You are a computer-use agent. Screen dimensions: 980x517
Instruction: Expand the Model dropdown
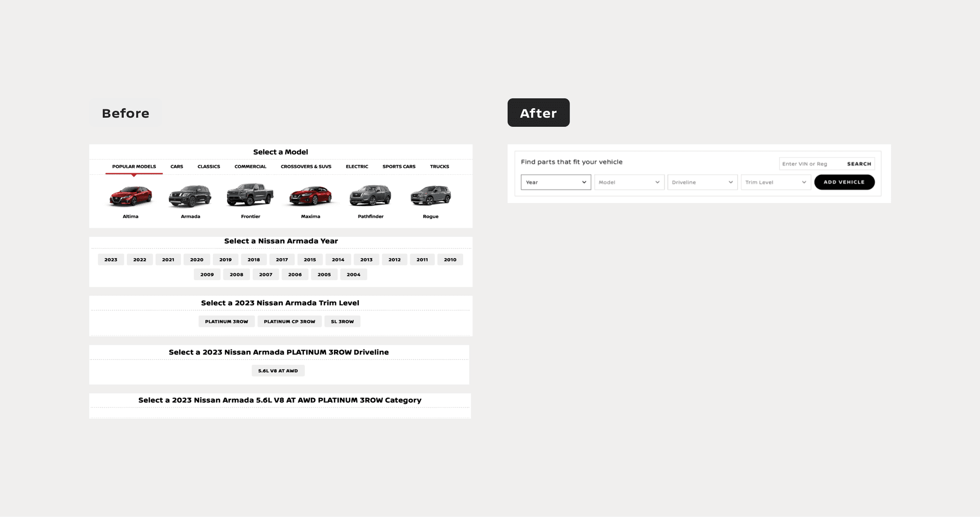tap(629, 182)
